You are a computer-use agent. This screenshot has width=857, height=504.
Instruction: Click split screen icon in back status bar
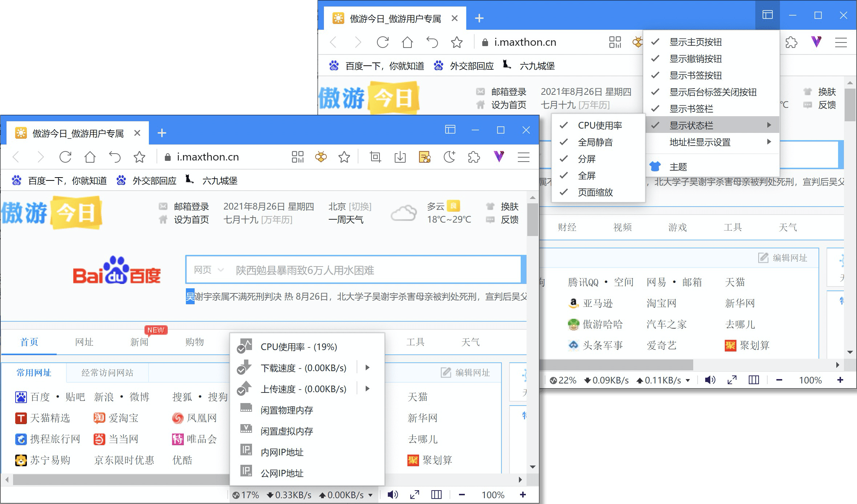(x=754, y=380)
